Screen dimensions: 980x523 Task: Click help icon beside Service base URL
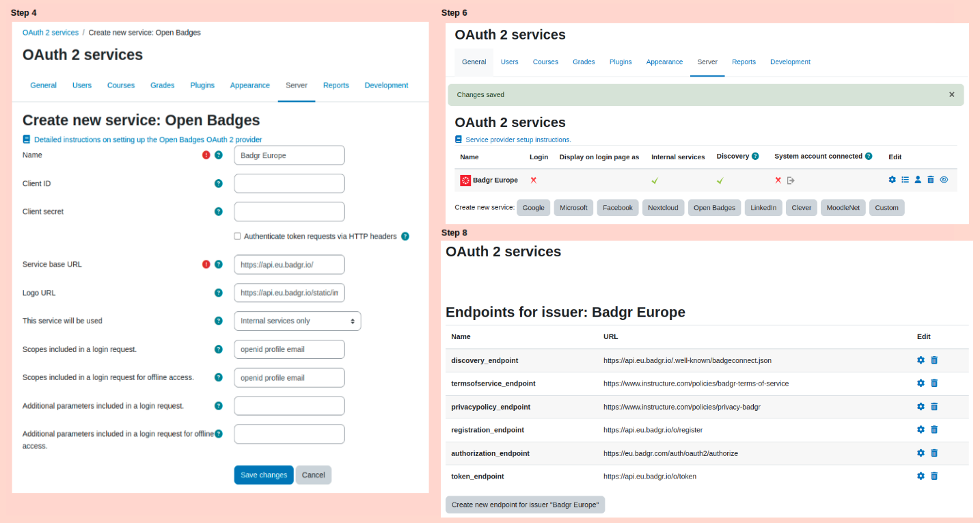219,264
